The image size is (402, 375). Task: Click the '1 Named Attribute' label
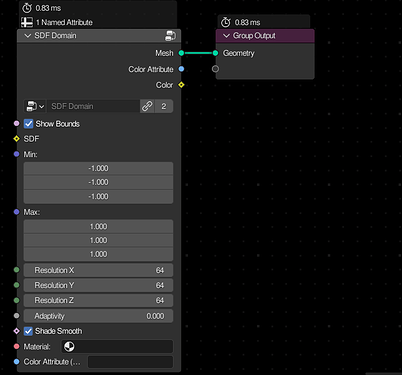[64, 22]
